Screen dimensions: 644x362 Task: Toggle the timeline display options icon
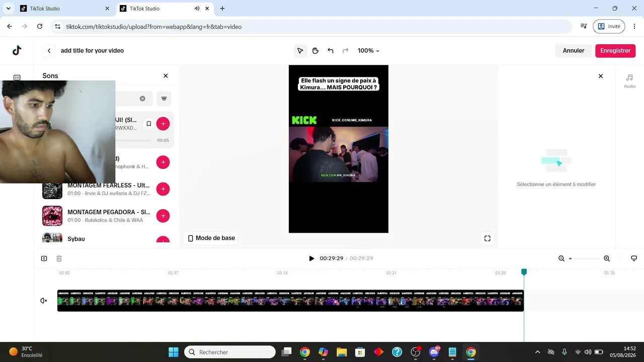(634, 258)
